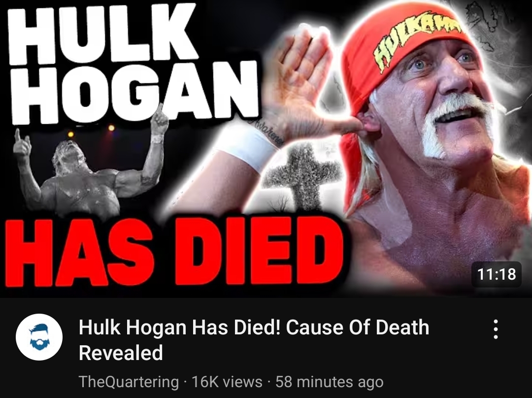Open the three-dot video options menu
The height and width of the screenshot is (398, 532).
pos(496,329)
